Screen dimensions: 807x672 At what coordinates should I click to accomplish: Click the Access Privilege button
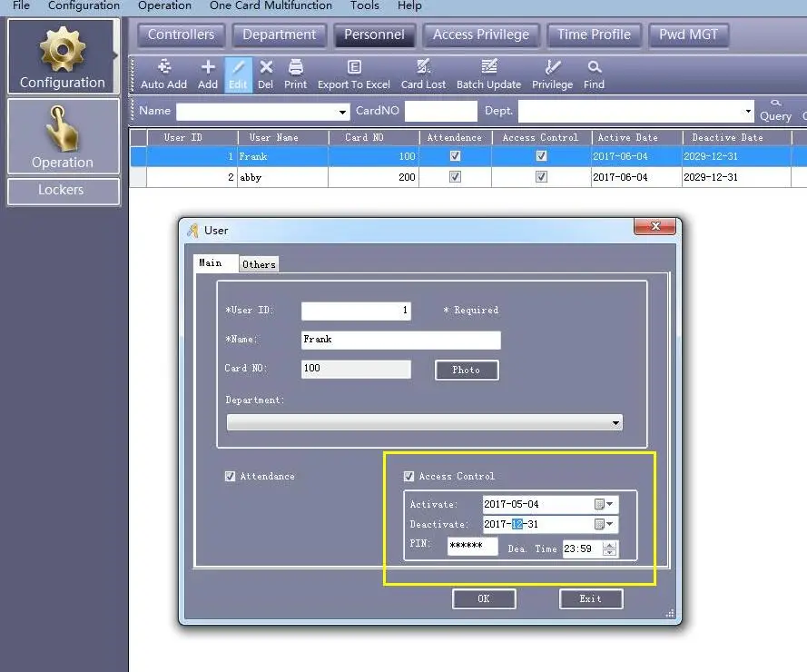tap(481, 35)
